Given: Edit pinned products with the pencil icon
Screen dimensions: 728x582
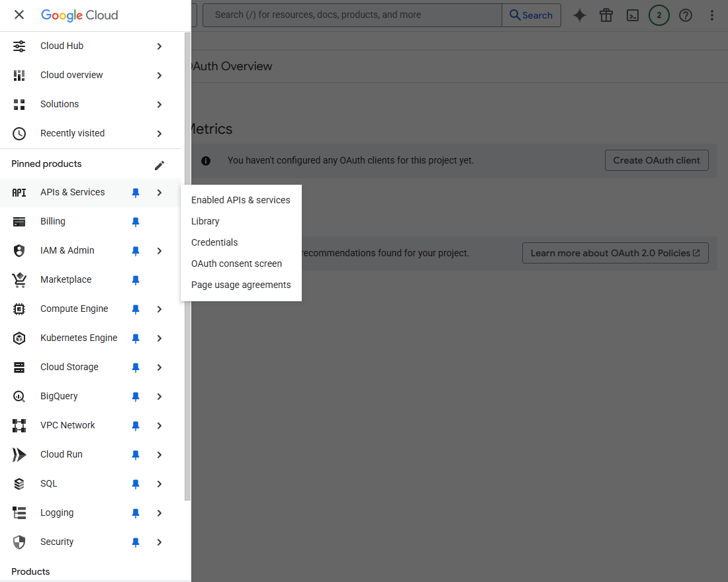Looking at the screenshot, I should coord(159,166).
